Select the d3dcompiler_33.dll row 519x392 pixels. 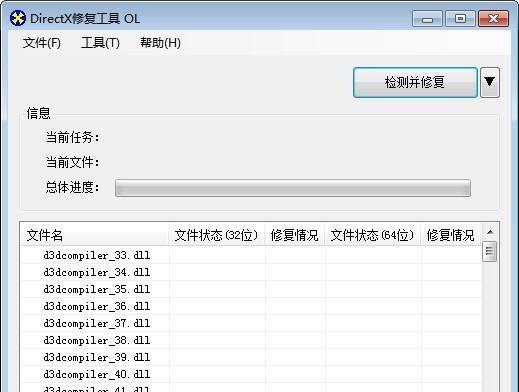pos(251,255)
